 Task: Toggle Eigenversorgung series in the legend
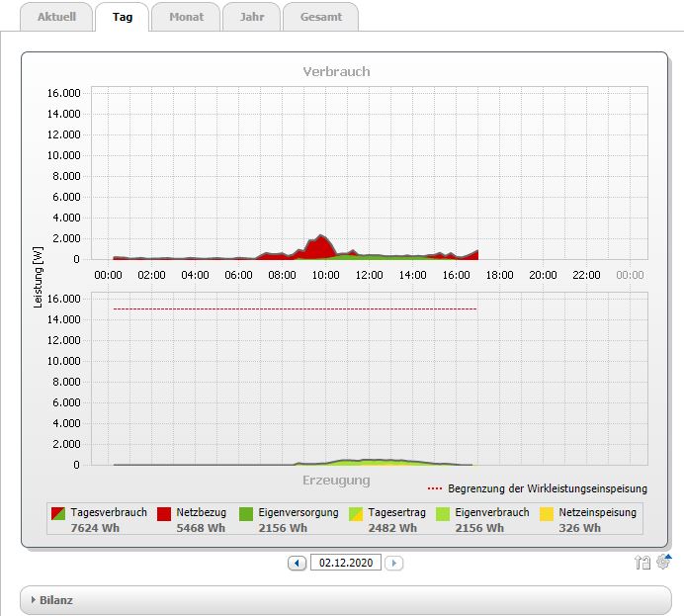248,513
